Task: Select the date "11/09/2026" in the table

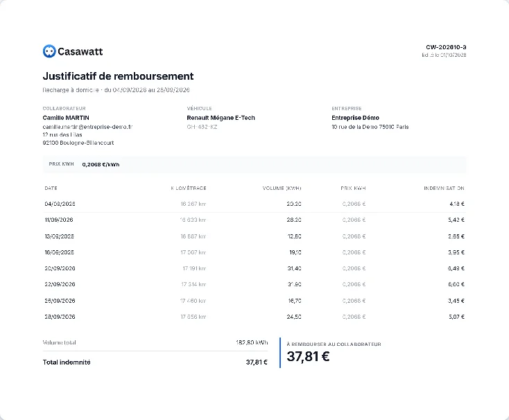Action: (59, 220)
